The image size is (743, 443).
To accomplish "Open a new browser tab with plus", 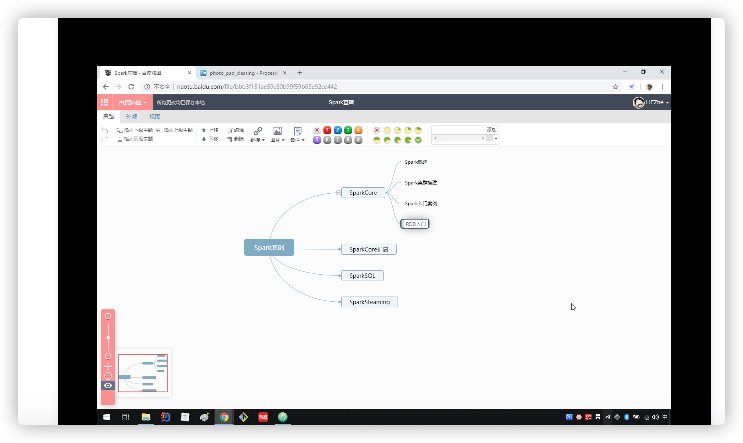I will (299, 72).
